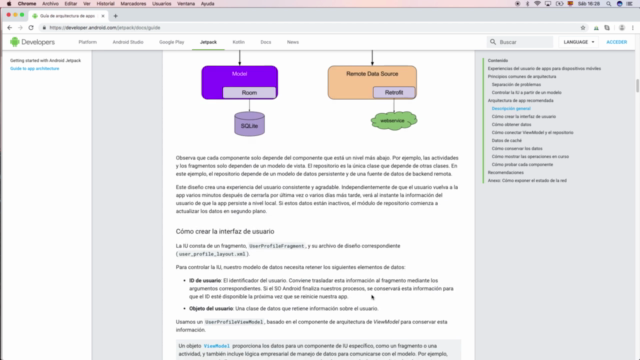Viewport: 640px width, 360px height.
Task: Jump to Anexo: Cómo exponer el estado
Action: [527, 180]
